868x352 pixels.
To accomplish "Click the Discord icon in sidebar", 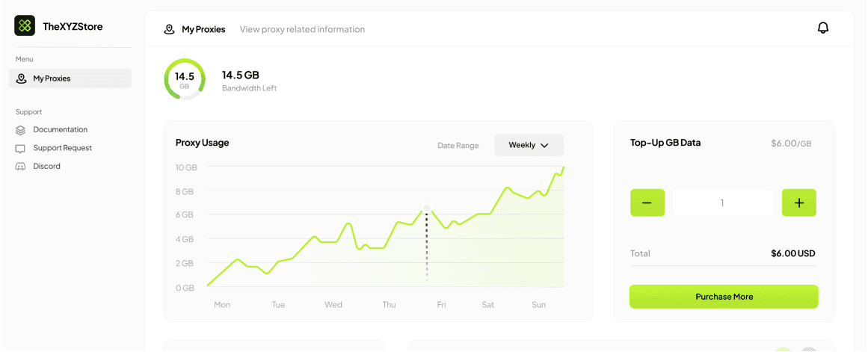I will (x=20, y=167).
